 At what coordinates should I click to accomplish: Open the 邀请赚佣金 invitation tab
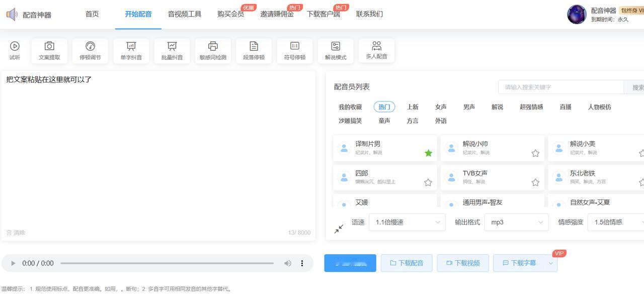pos(277,14)
